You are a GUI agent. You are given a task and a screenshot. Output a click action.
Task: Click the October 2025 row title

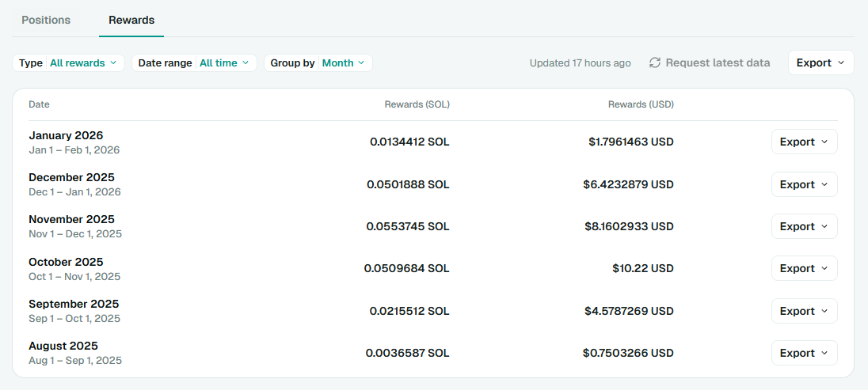(x=66, y=262)
